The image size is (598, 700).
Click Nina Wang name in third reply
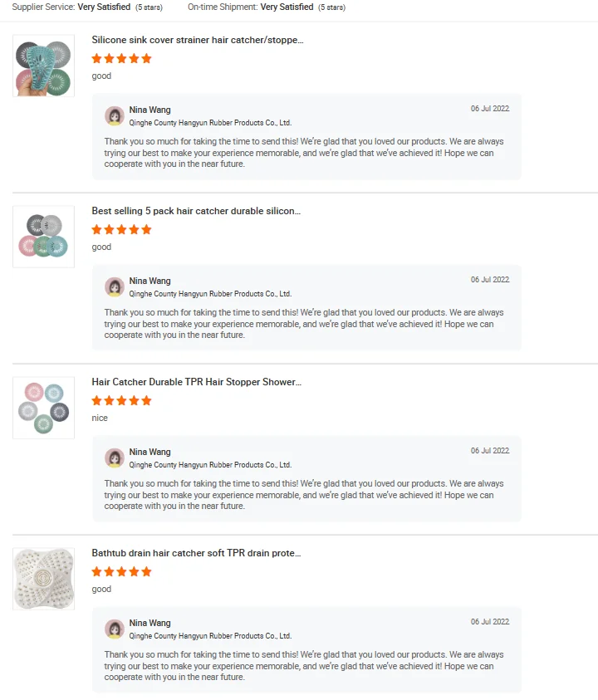150,453
